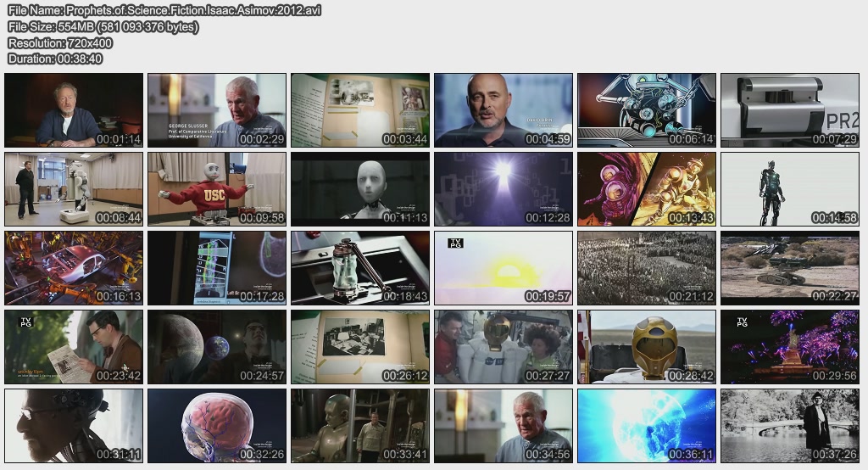Screen dimensions: 868x470
Task: Click the desert tank robot frame 00:22:27
Action: pos(790,268)
